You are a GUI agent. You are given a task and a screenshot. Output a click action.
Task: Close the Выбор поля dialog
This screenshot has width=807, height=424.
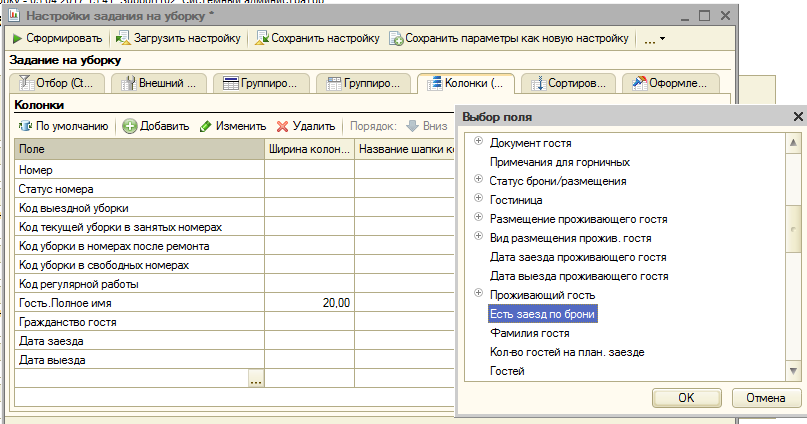coord(798,117)
